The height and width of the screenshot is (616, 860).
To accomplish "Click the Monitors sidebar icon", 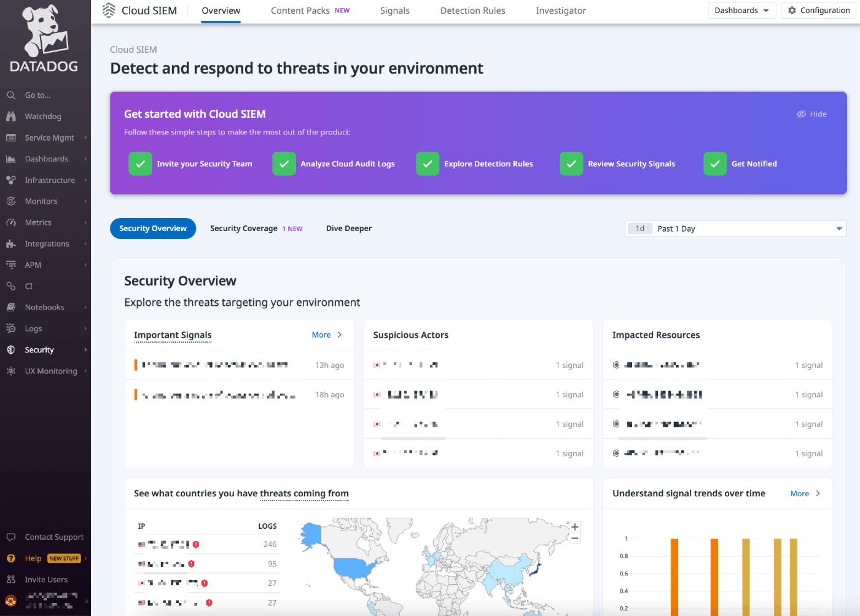I will pos(11,201).
